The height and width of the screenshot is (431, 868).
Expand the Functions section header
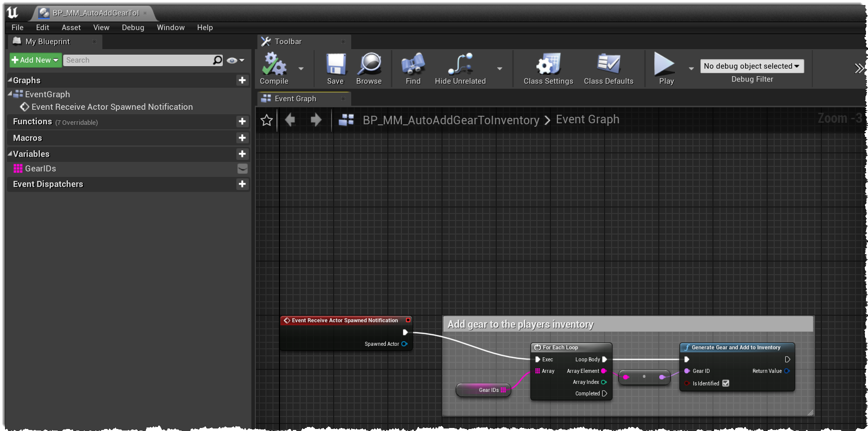pyautogui.click(x=128, y=121)
